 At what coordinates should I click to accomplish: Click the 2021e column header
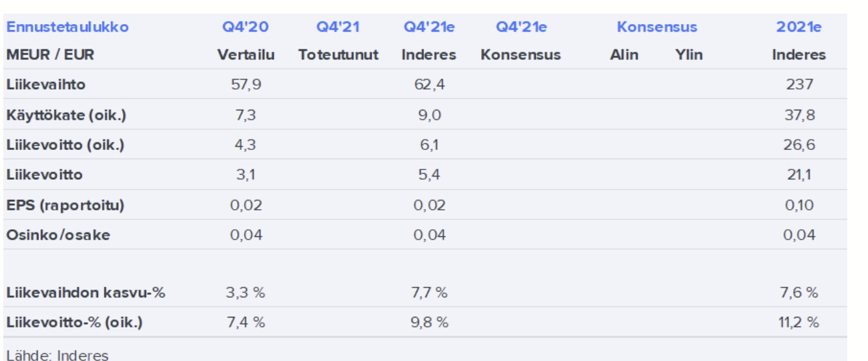click(799, 27)
